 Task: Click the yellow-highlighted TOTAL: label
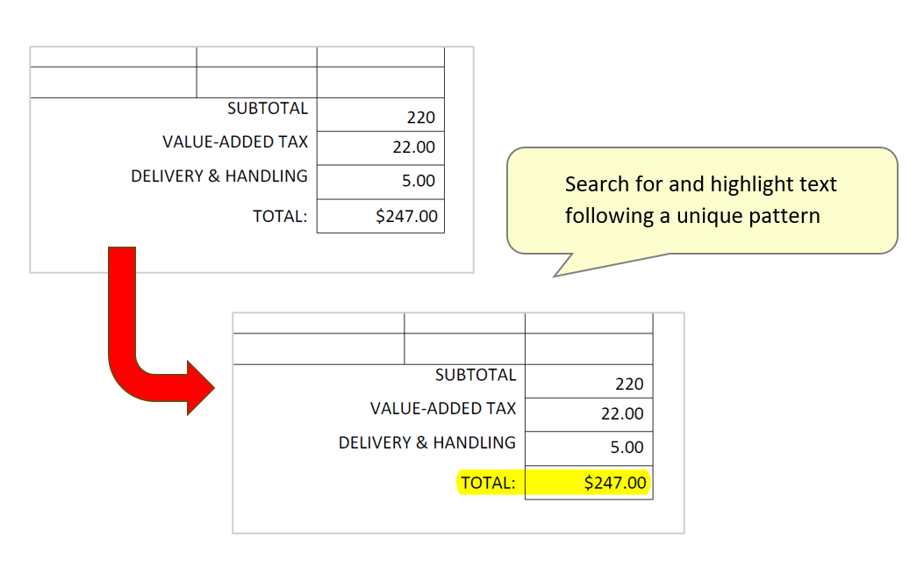click(489, 483)
